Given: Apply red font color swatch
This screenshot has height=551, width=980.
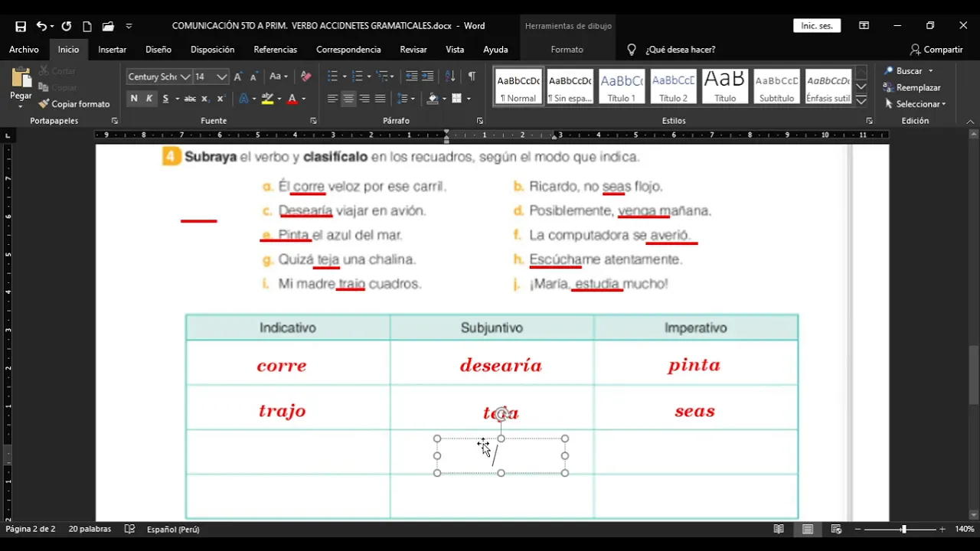Looking at the screenshot, I should coord(292,99).
